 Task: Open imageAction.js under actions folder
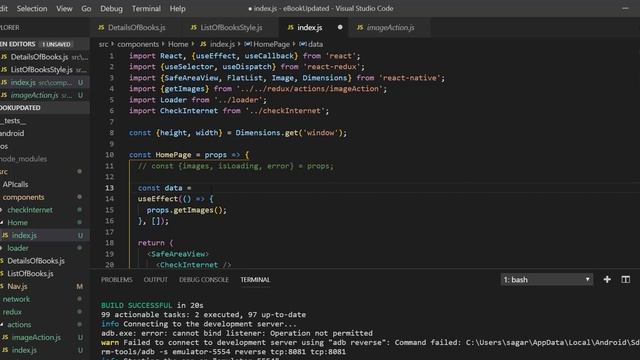[44, 338]
